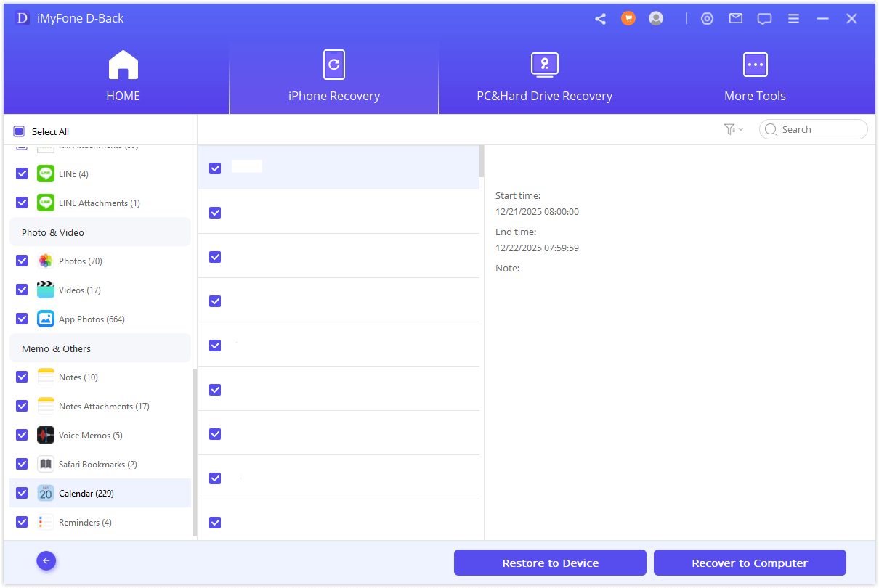The image size is (879, 588).
Task: Open the settings target icon
Action: click(x=707, y=19)
